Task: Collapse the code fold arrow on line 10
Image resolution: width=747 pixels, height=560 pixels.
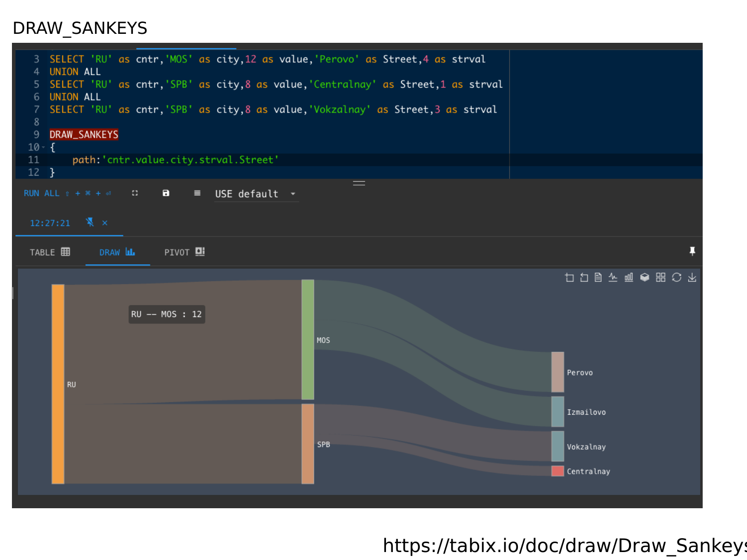Action: [43, 147]
